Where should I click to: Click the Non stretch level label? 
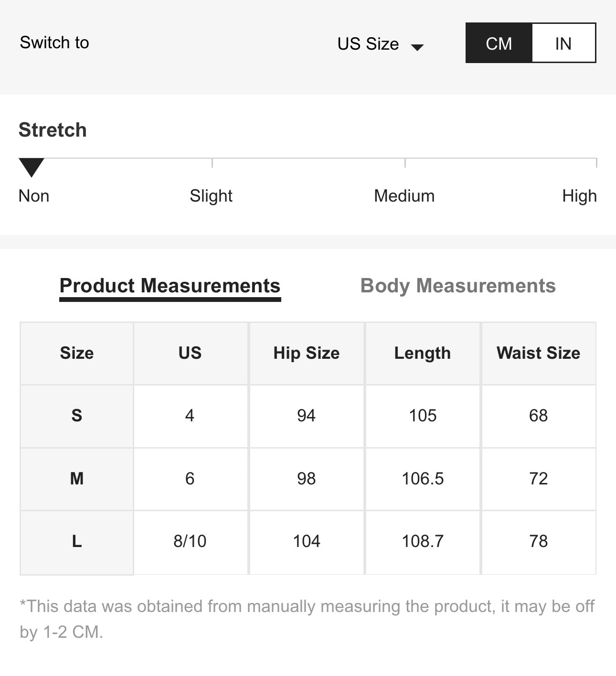point(34,196)
